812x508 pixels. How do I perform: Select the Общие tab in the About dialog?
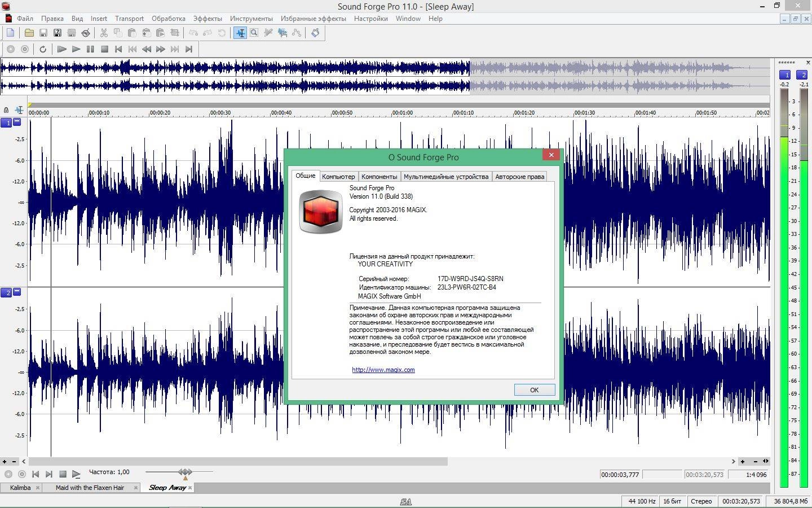306,176
